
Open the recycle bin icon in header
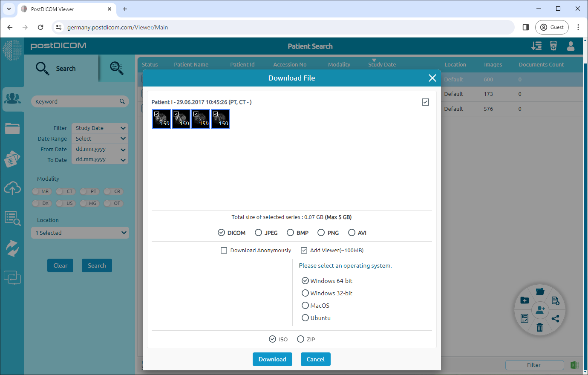[x=553, y=46]
